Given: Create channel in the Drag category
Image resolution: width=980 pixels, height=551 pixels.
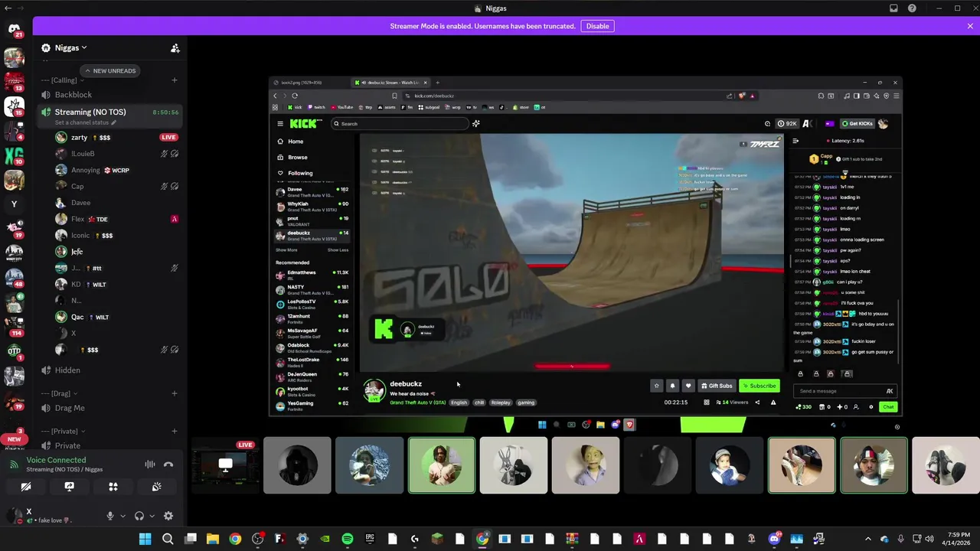Looking at the screenshot, I should pyautogui.click(x=175, y=393).
